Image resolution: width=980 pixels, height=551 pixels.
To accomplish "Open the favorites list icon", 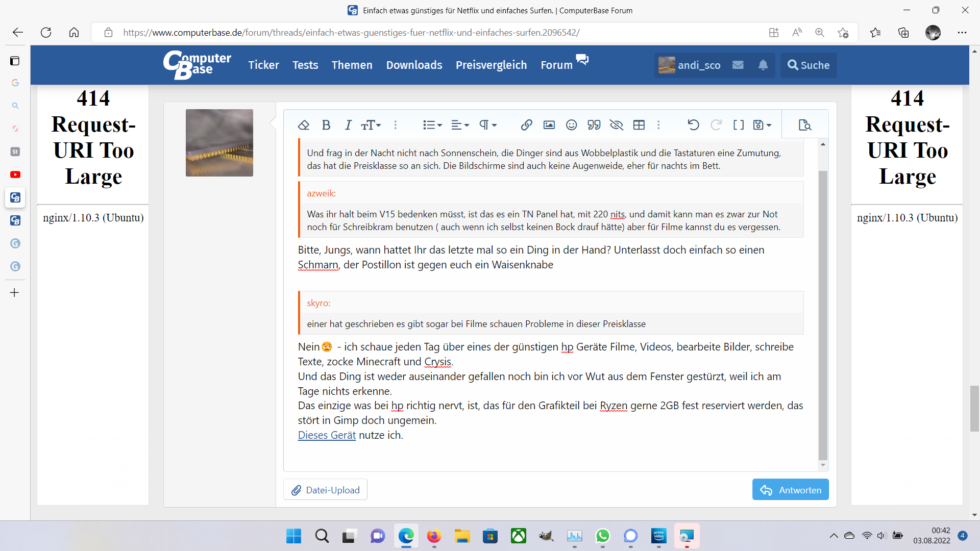I will point(875,33).
